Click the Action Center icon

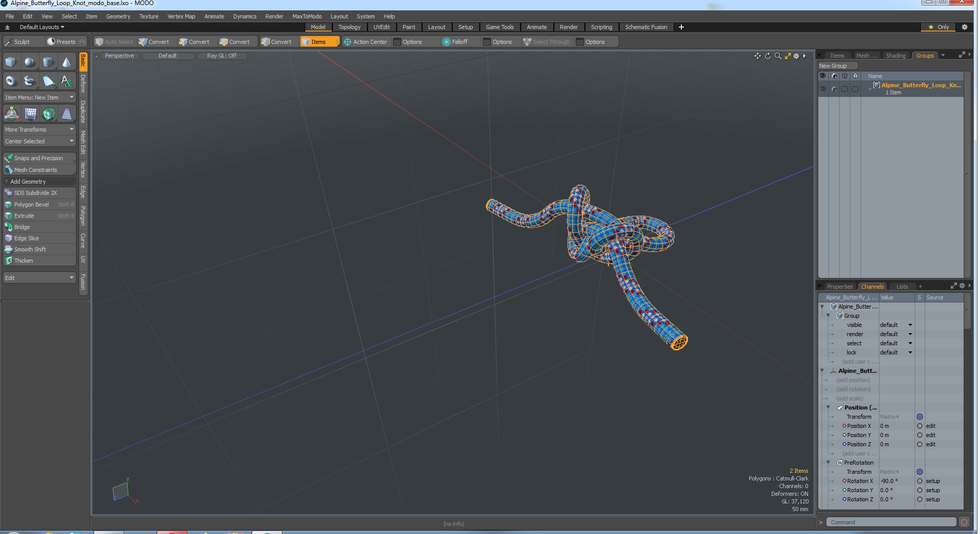(x=348, y=42)
